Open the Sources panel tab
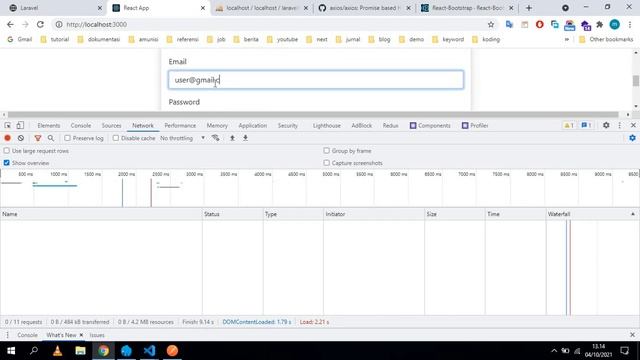Viewport: 640px width, 360px height. (111, 125)
